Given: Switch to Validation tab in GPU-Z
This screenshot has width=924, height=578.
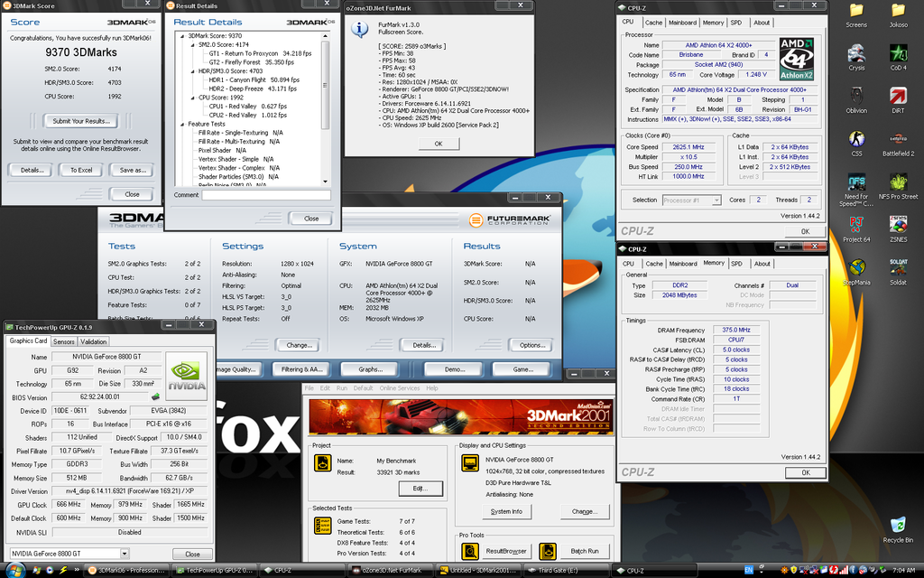Looking at the screenshot, I should pos(93,342).
